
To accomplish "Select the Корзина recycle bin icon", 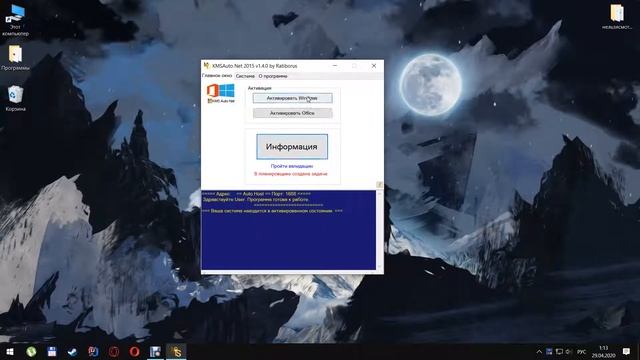I will [x=16, y=98].
